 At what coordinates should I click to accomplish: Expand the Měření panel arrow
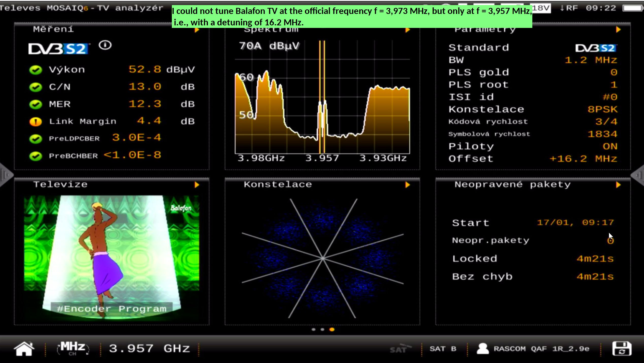tap(197, 30)
